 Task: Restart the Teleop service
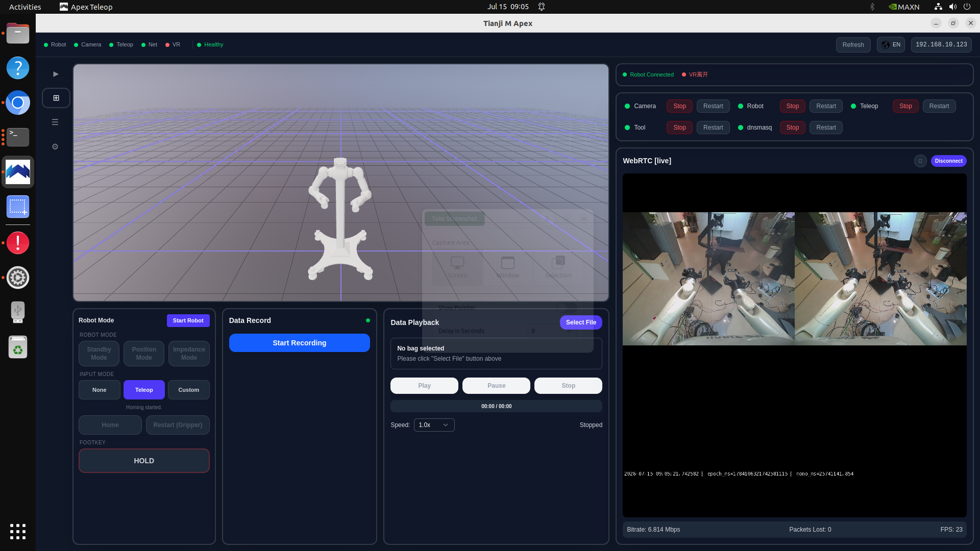(939, 106)
